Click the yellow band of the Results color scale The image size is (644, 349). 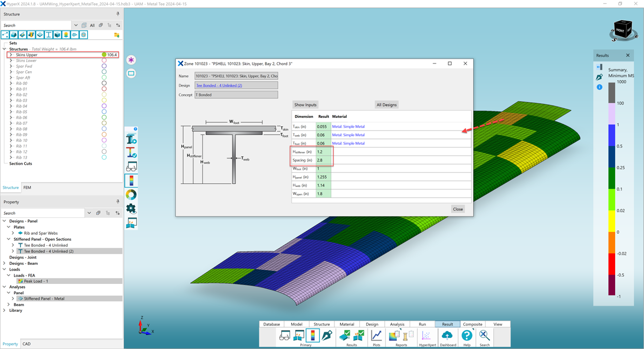611,221
